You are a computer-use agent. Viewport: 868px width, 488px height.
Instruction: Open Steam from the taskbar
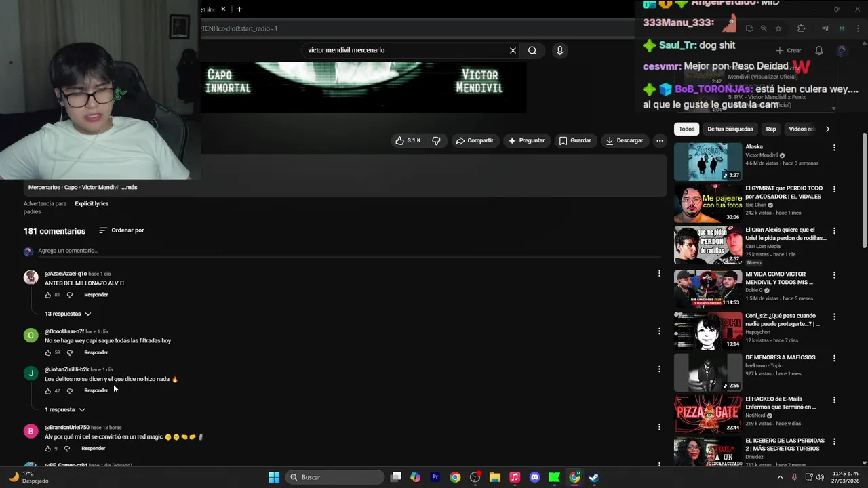point(594,477)
